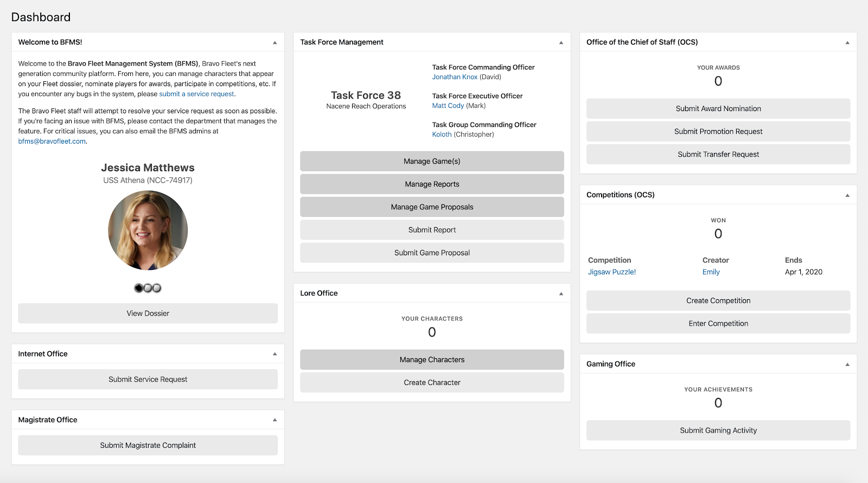Collapse the Competitions (OCS) panel

coord(847,195)
